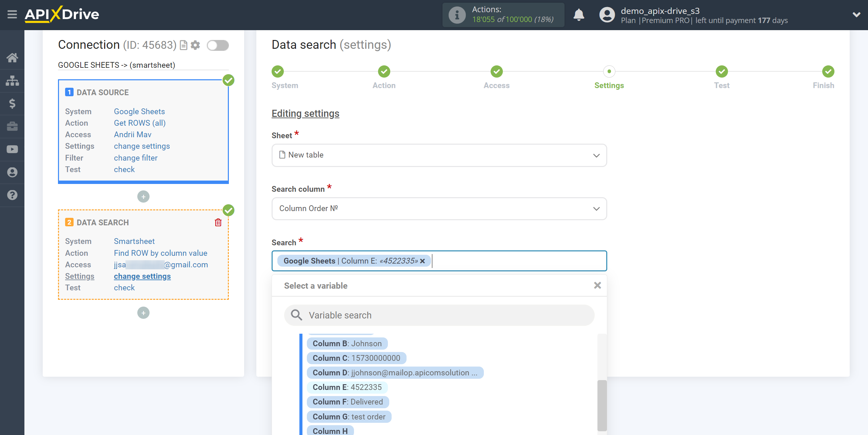Go to System step
The image size is (868, 435).
click(x=278, y=71)
